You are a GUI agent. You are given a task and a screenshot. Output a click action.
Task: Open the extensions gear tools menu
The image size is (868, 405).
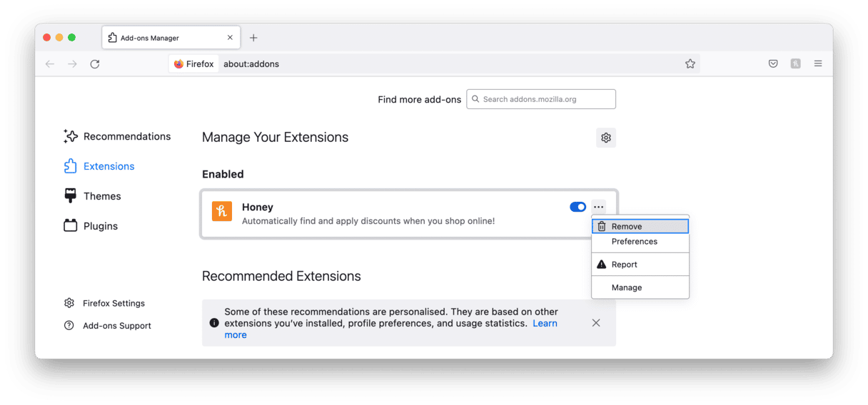[x=606, y=138]
